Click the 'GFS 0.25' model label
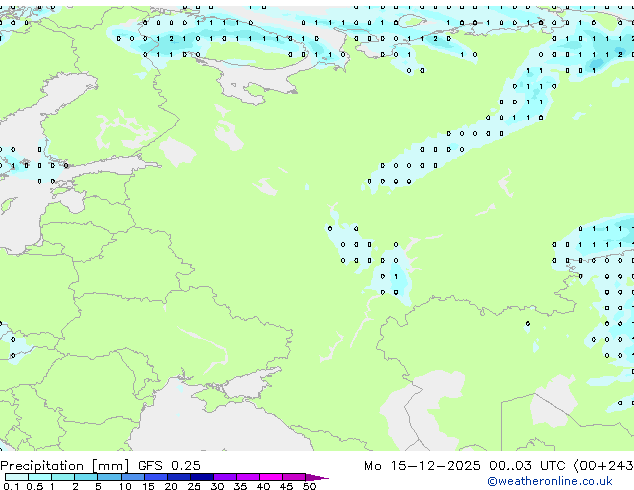 coord(169,465)
